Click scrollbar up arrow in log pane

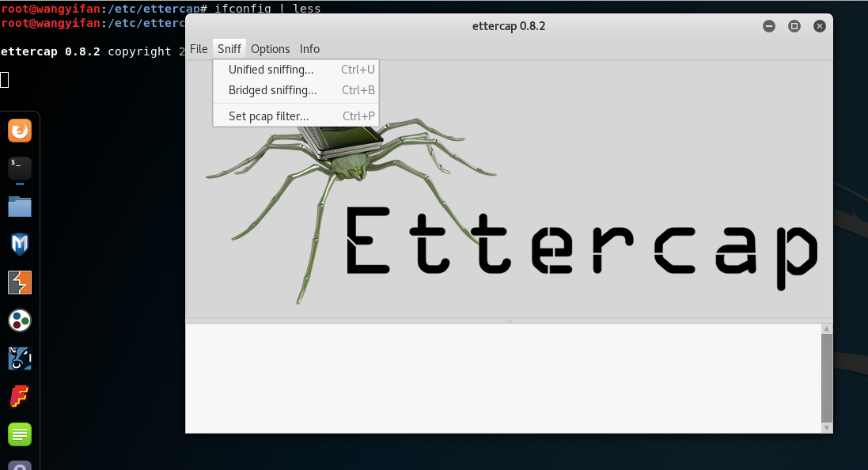pyautogui.click(x=827, y=328)
